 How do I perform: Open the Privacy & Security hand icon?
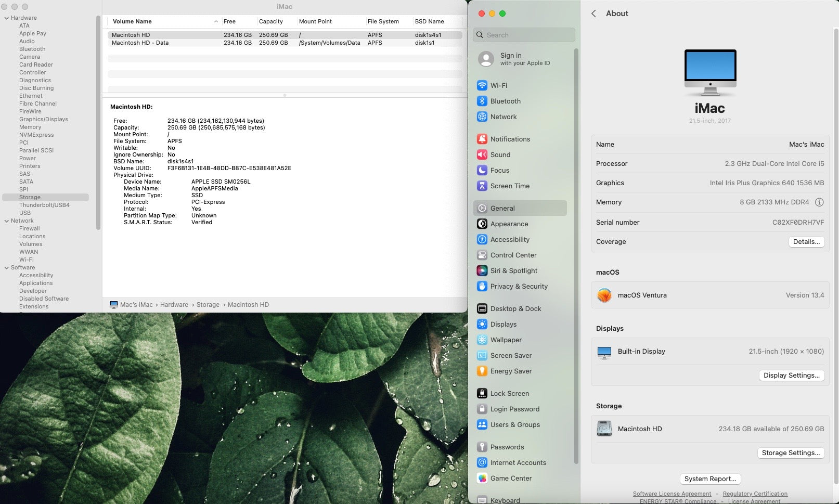(x=482, y=286)
